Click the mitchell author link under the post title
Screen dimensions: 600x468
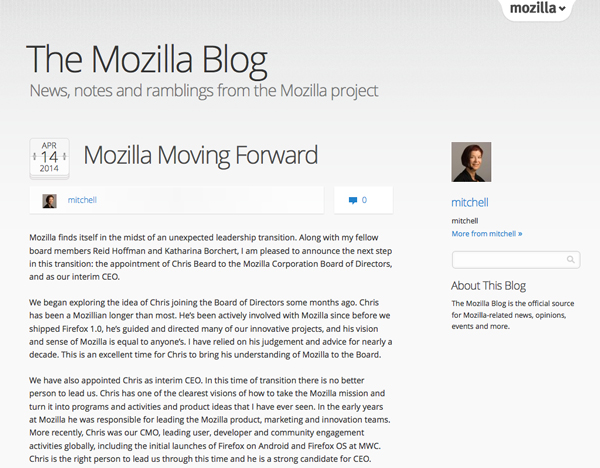[x=82, y=200]
